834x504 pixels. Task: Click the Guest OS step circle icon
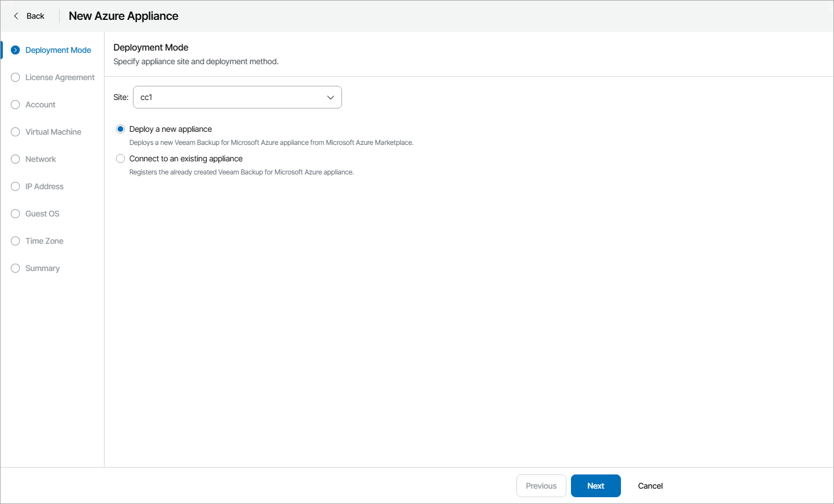pos(15,214)
